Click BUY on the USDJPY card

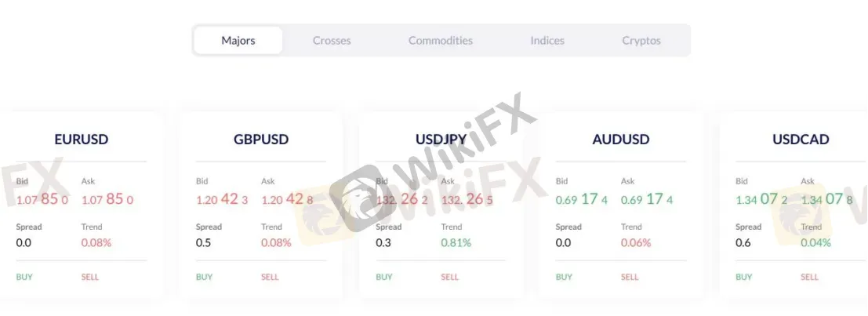click(x=384, y=277)
